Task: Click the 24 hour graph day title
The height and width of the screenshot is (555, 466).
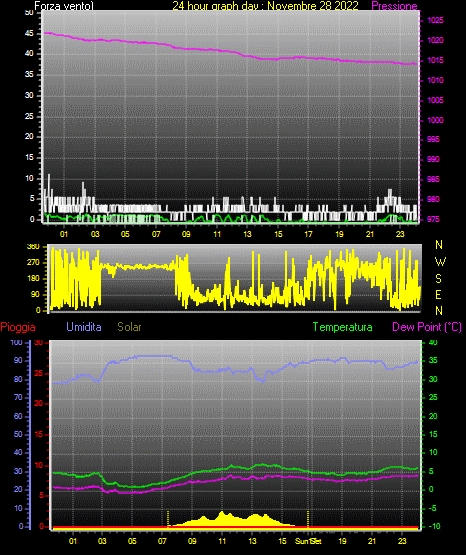Action: tap(265, 6)
